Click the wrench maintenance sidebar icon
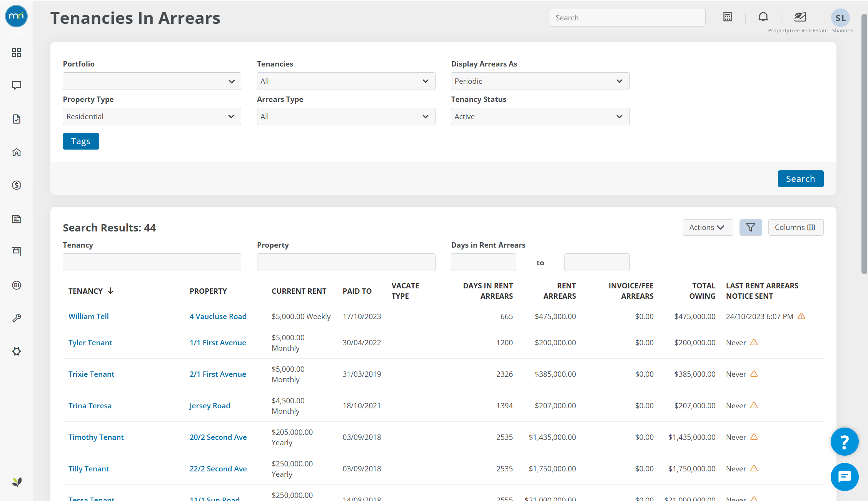The height and width of the screenshot is (501, 868). 16,318
